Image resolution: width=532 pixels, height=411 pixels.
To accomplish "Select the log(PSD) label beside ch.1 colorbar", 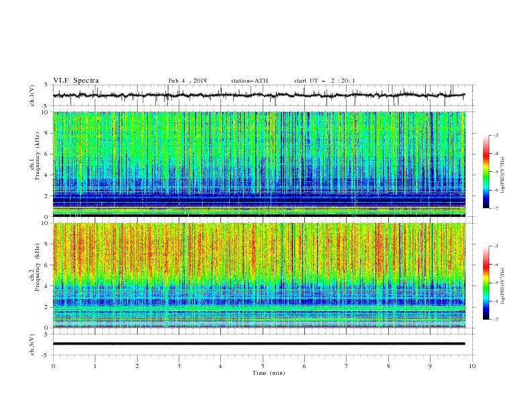I will pos(503,175).
